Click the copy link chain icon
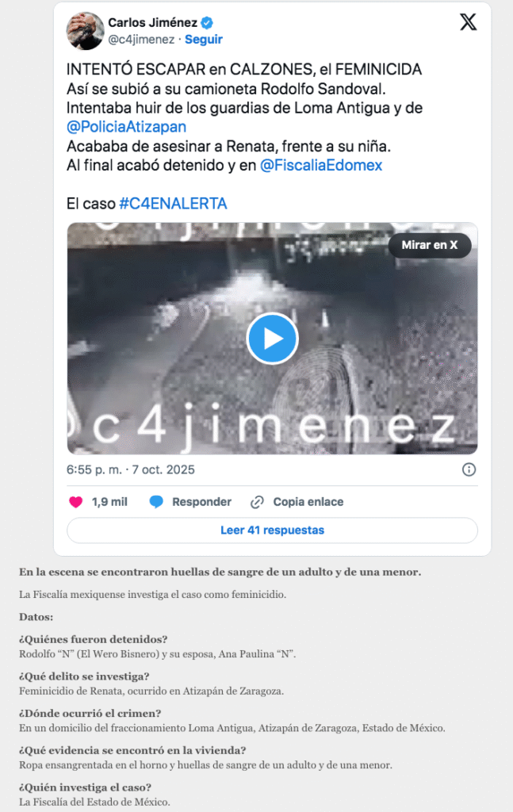The width and height of the screenshot is (513, 812). pyautogui.click(x=257, y=502)
